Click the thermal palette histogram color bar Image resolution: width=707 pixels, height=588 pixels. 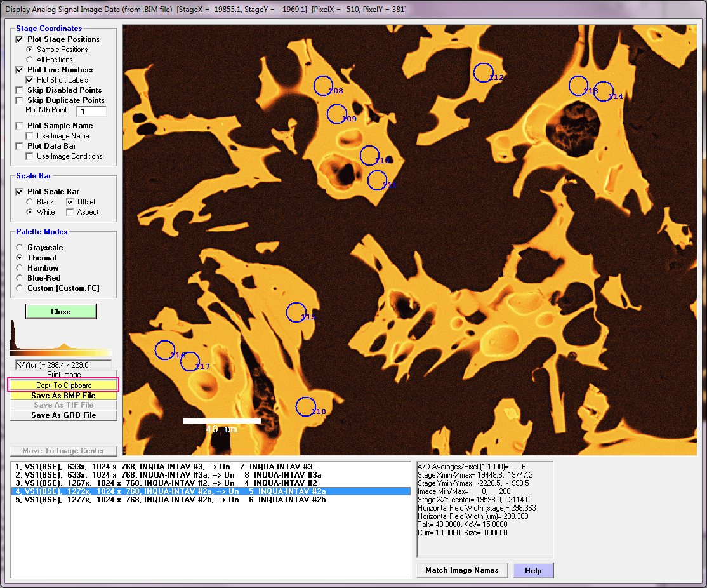[61, 352]
